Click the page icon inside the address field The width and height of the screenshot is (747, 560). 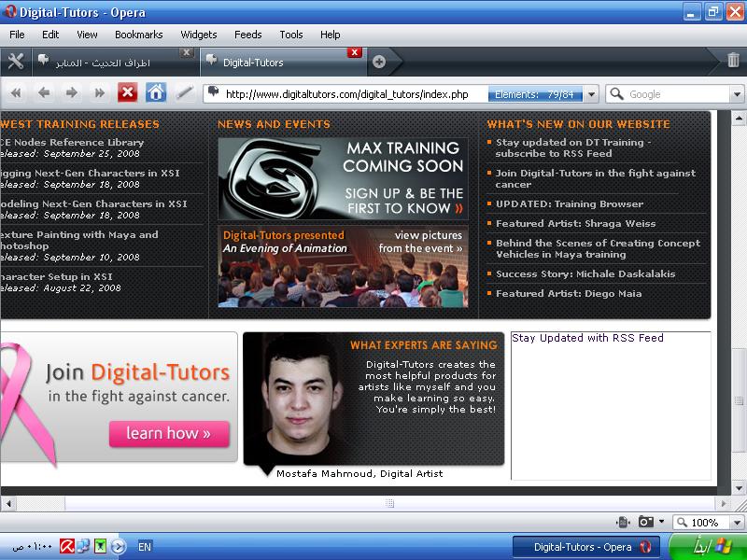214,91
